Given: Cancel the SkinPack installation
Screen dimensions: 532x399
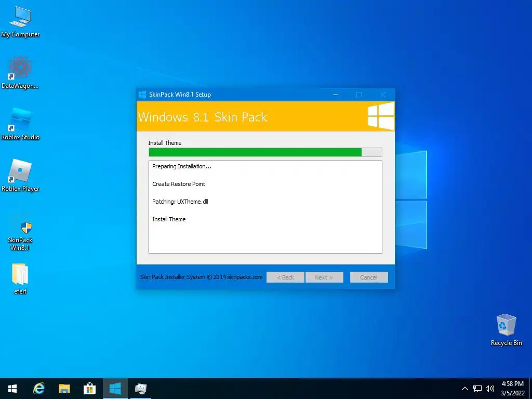Looking at the screenshot, I should click(x=369, y=277).
